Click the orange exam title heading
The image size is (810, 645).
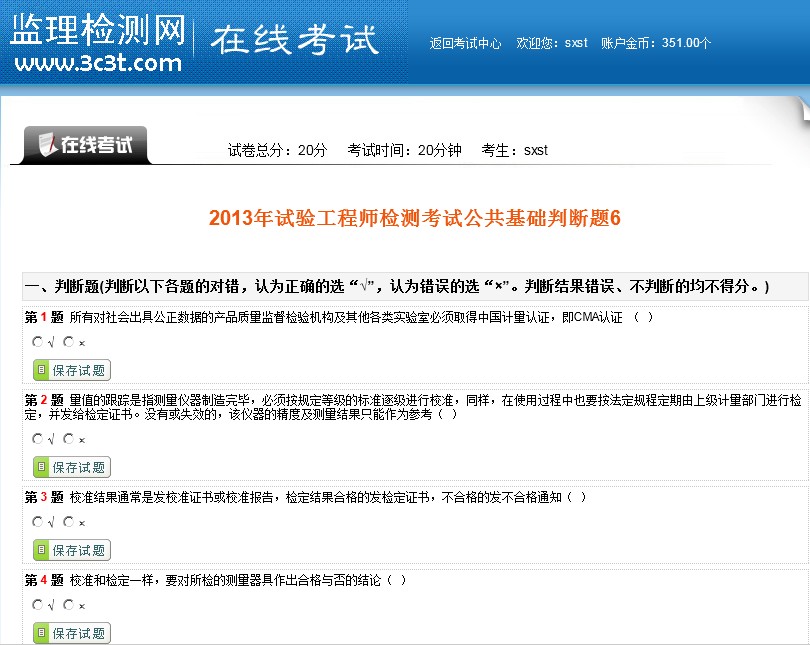tap(414, 219)
